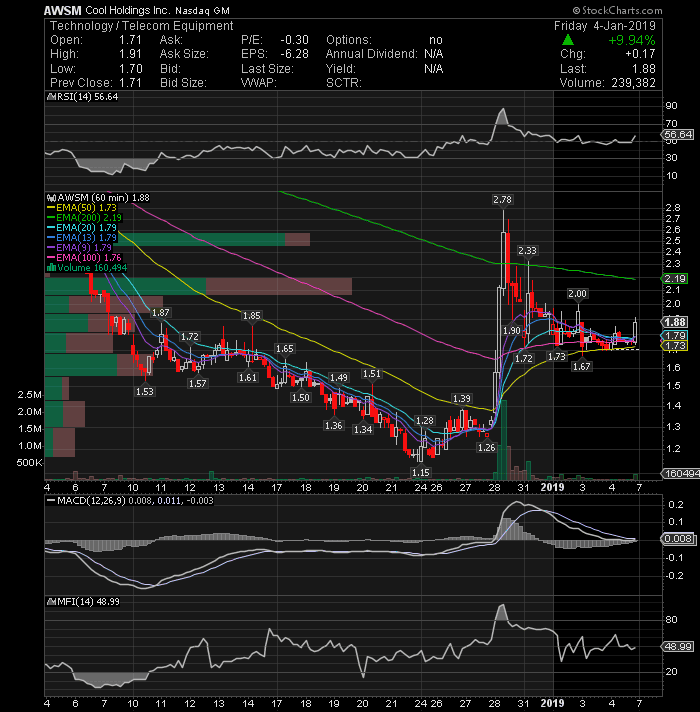Click the 1.53 low annotation

pos(145,391)
